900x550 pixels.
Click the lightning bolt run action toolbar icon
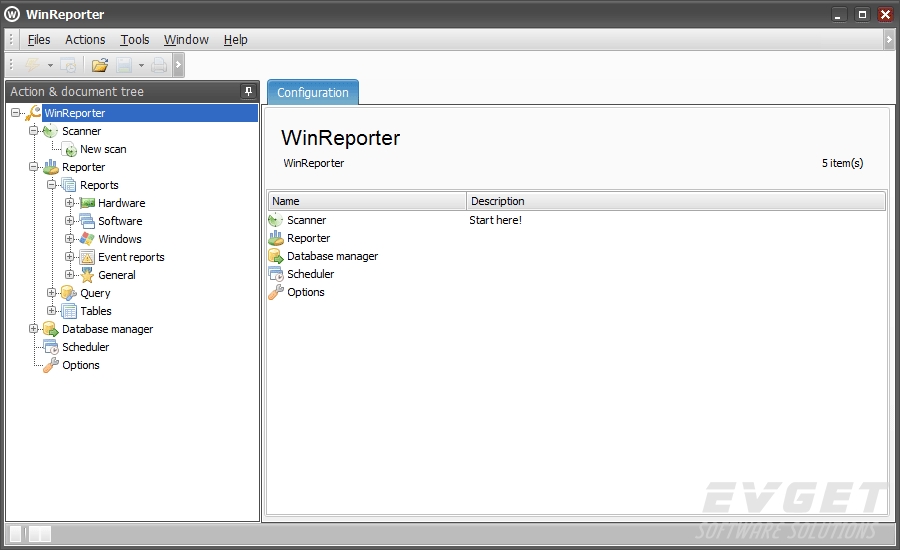(32, 65)
